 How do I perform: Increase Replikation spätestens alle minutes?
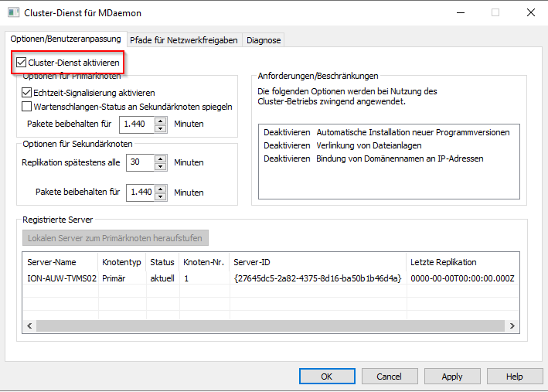pos(161,159)
